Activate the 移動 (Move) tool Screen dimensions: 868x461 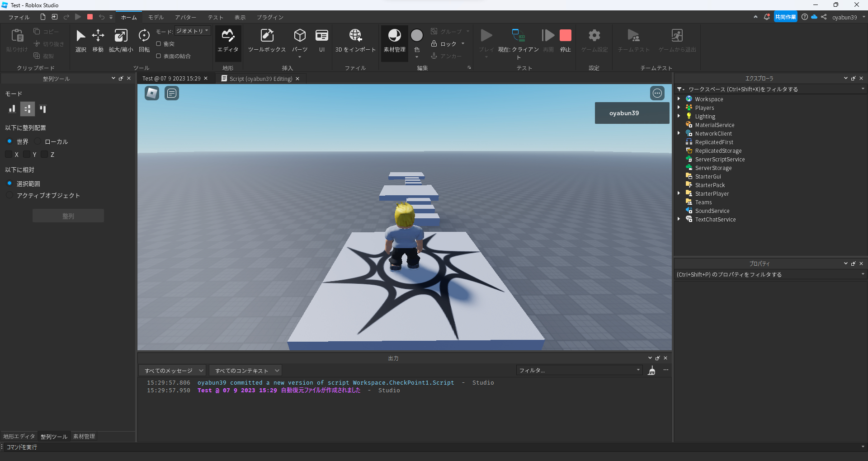tap(98, 41)
